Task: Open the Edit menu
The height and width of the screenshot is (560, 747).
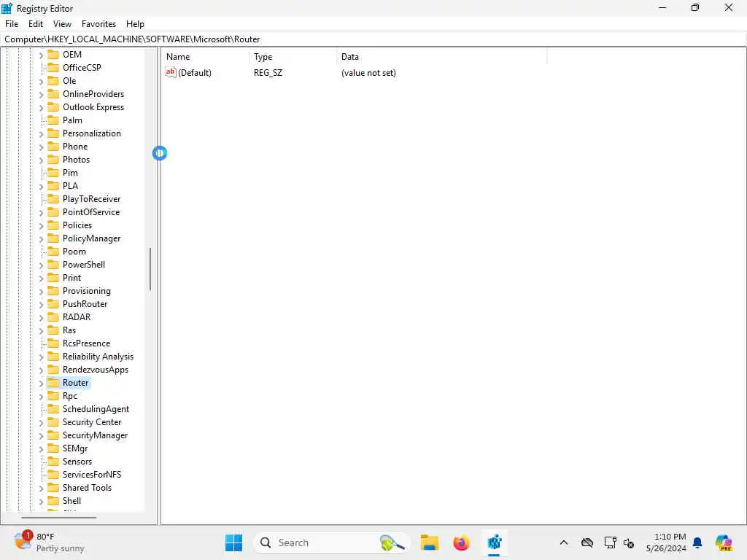Action: (x=35, y=24)
